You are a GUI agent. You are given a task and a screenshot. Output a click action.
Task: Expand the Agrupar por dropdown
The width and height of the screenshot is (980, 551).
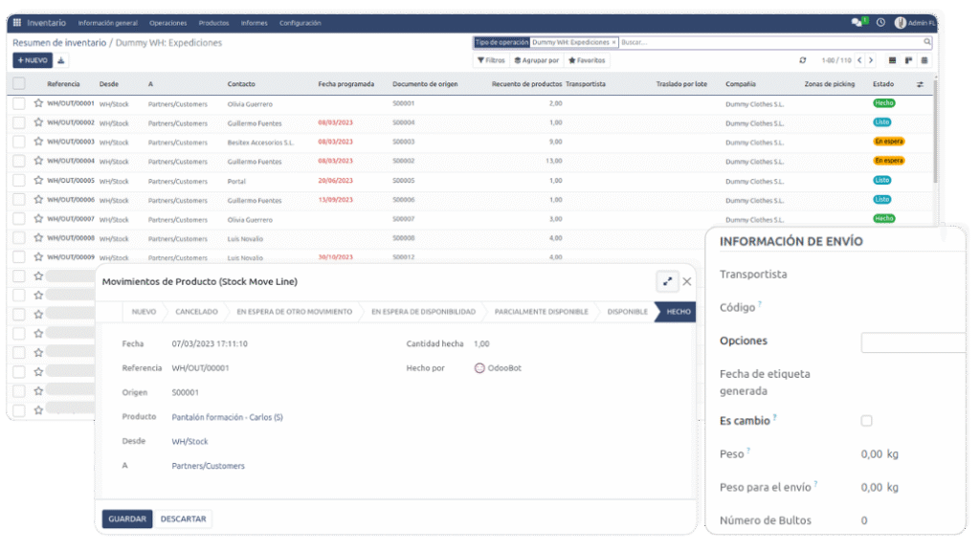[536, 60]
